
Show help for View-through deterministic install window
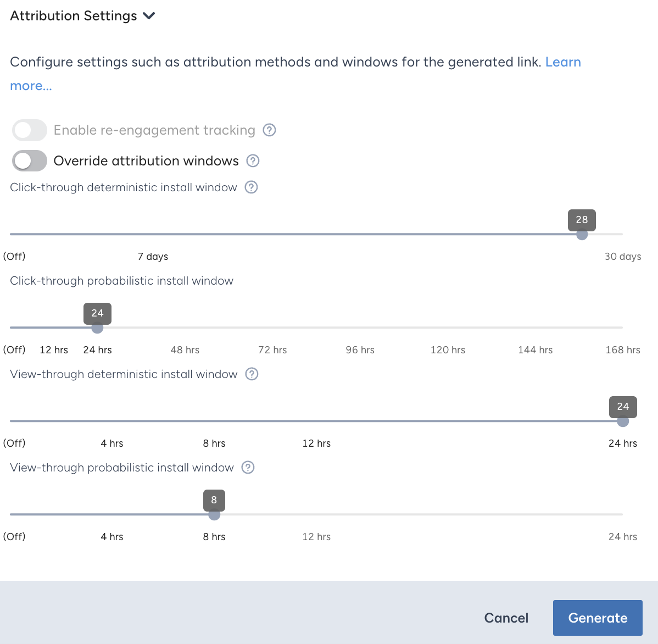click(252, 374)
